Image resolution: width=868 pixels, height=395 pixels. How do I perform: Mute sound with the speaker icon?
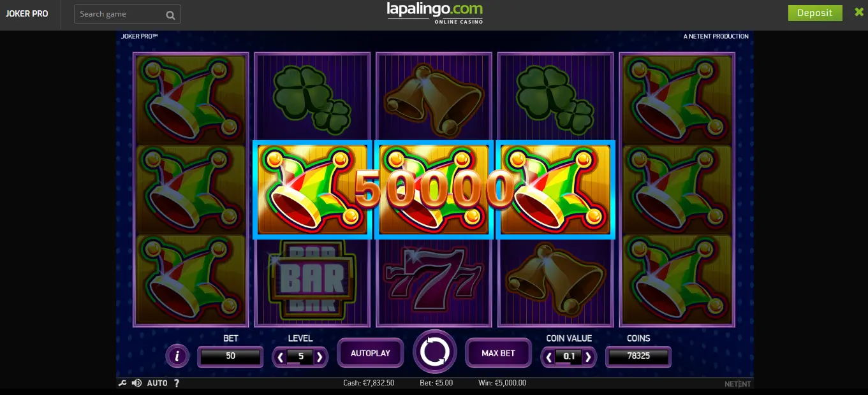[x=136, y=383]
